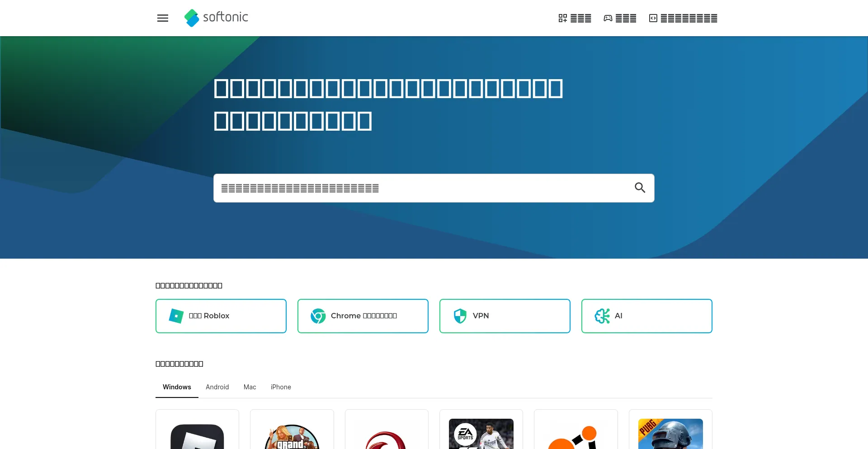Image resolution: width=868 pixels, height=449 pixels.
Task: Select the Roblox category card icon
Action: 177,316
